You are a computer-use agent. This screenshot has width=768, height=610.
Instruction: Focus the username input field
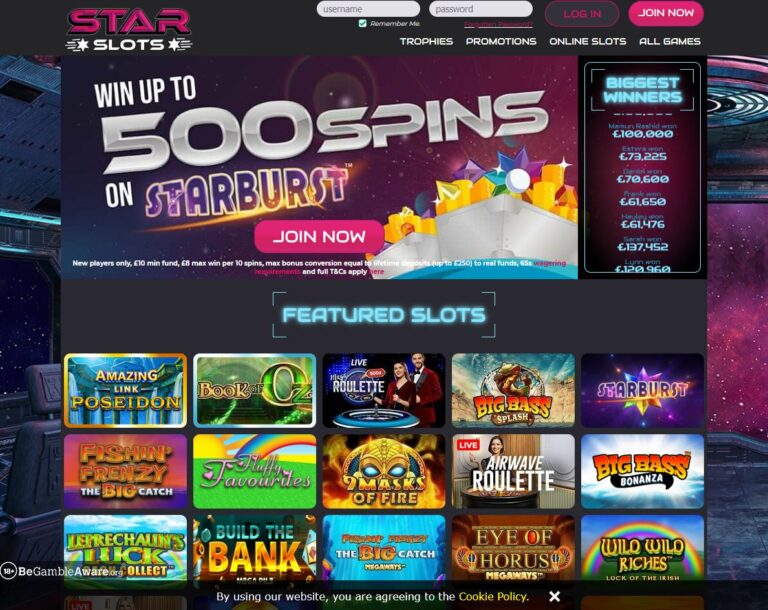point(368,9)
